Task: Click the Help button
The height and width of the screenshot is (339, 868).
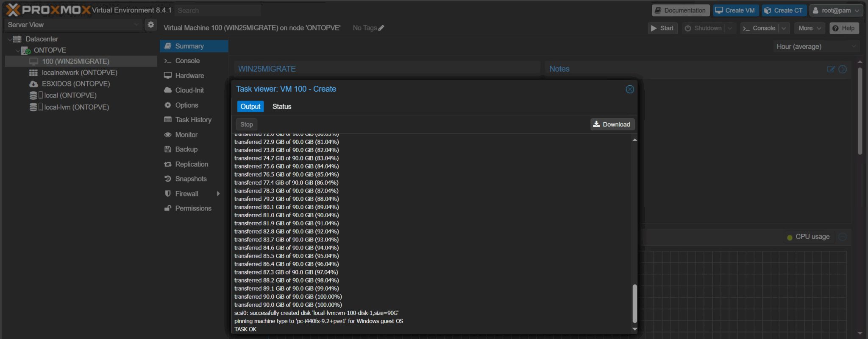Action: pyautogui.click(x=844, y=28)
